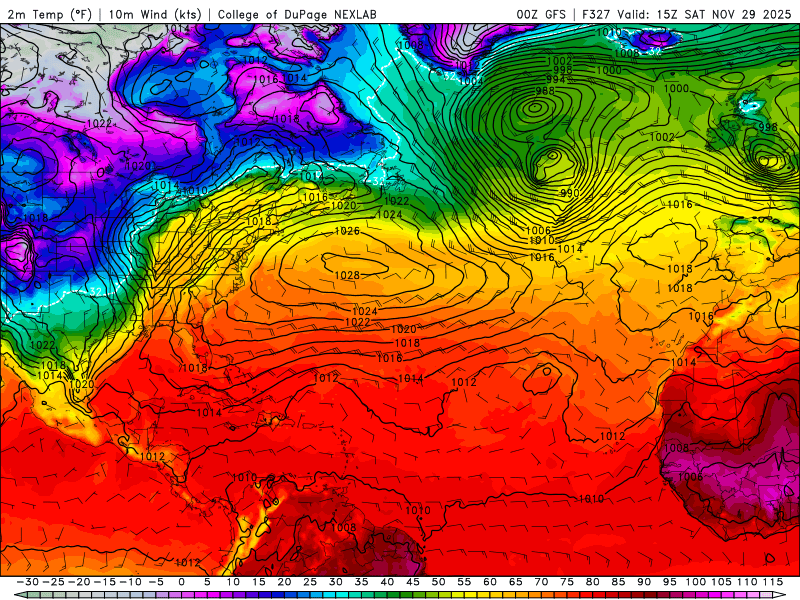Click the 35 temperature scale label
The height and width of the screenshot is (600, 800).
click(362, 582)
